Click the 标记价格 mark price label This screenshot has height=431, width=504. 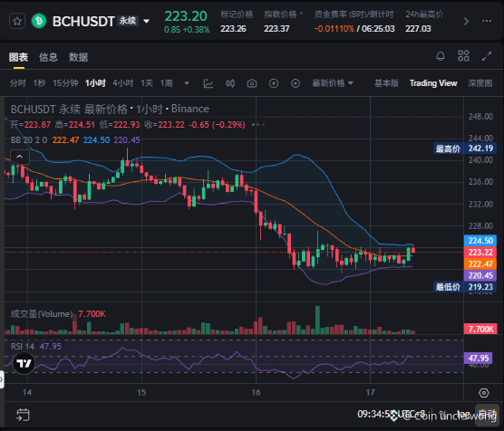[237, 14]
